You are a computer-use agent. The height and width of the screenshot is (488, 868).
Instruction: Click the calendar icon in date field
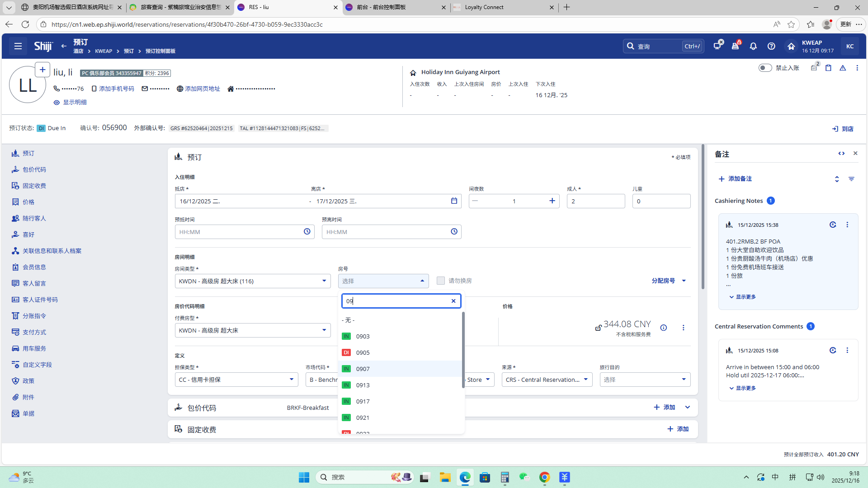(454, 201)
